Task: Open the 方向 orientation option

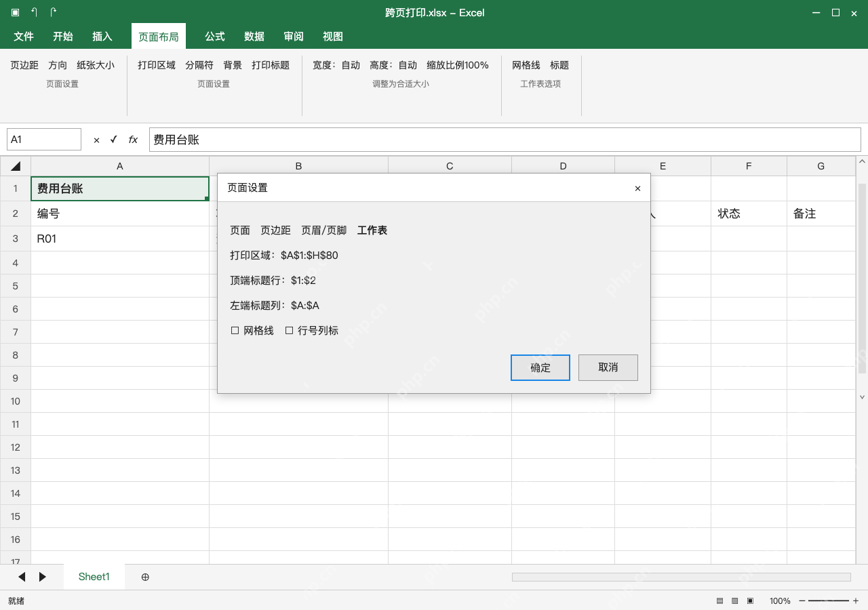Action: pyautogui.click(x=58, y=65)
